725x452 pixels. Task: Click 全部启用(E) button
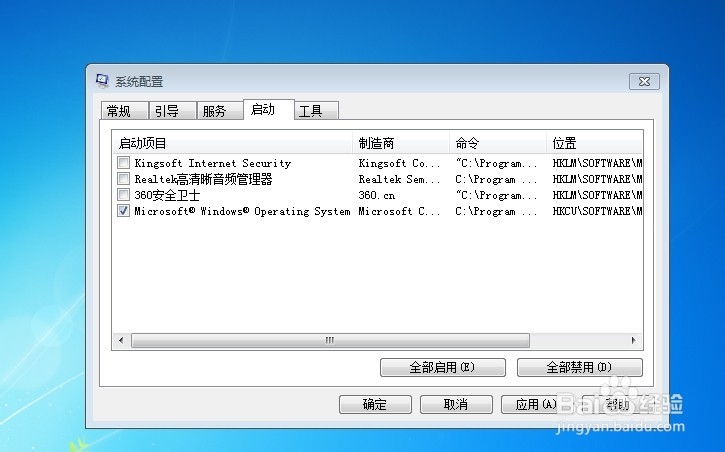point(442,367)
